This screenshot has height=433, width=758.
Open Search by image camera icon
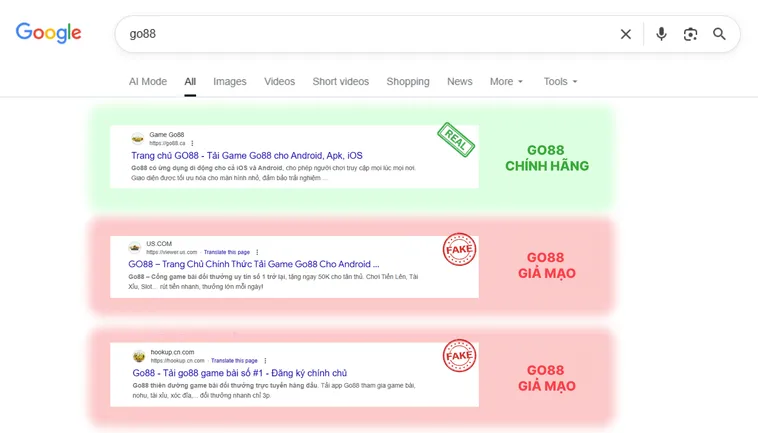point(690,34)
